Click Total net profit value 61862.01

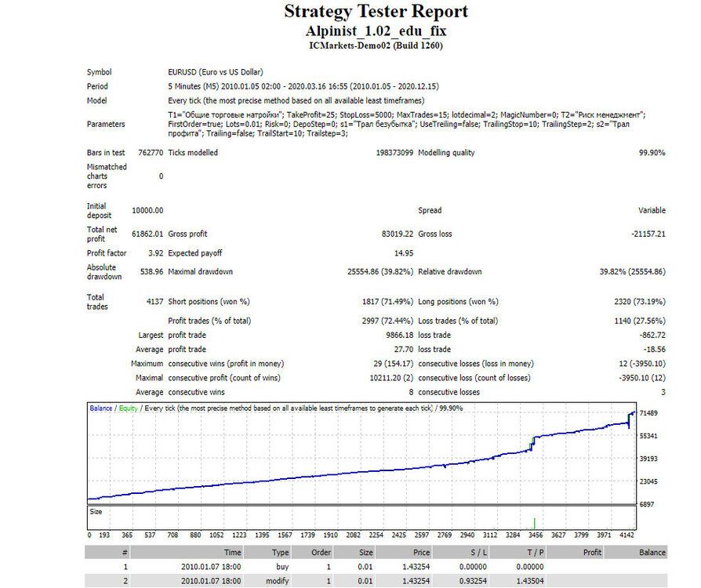click(147, 234)
